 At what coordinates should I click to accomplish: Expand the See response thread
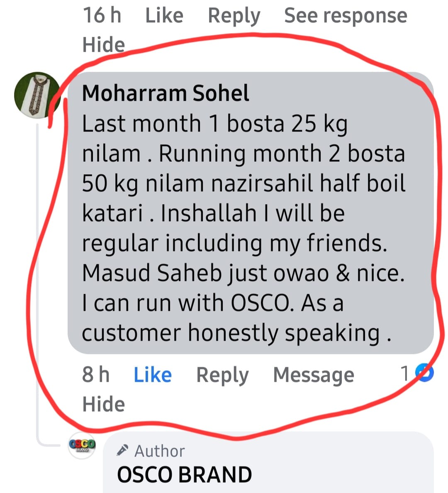[x=345, y=16]
